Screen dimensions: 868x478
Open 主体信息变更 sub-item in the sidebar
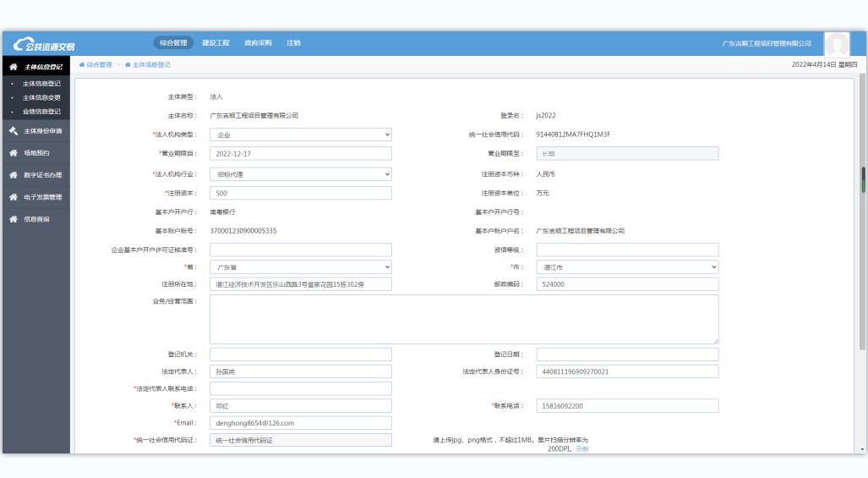41,97
